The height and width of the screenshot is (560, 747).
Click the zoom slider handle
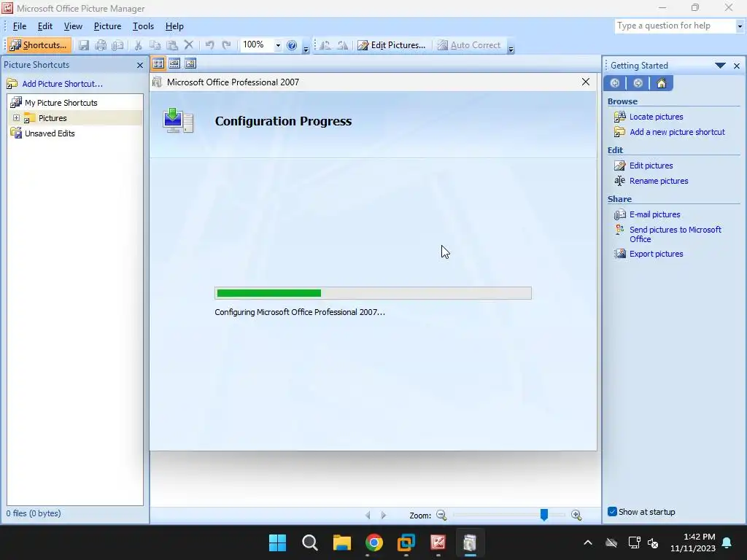coord(544,515)
